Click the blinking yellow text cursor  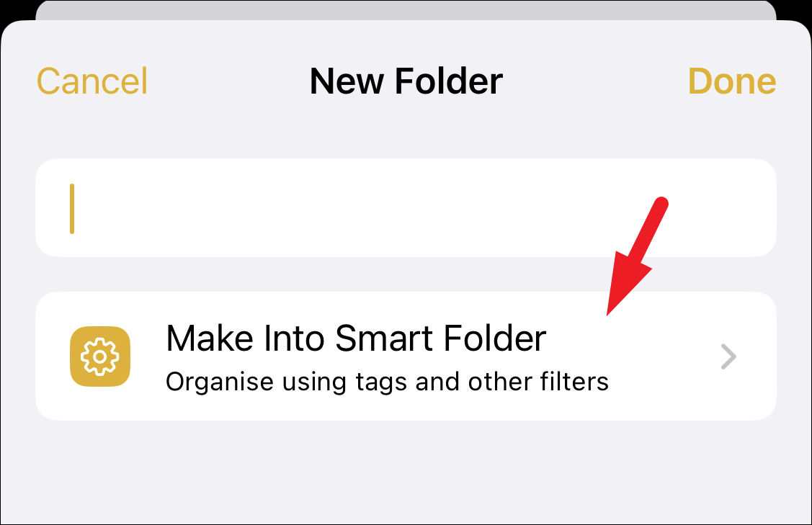pyautogui.click(x=72, y=209)
